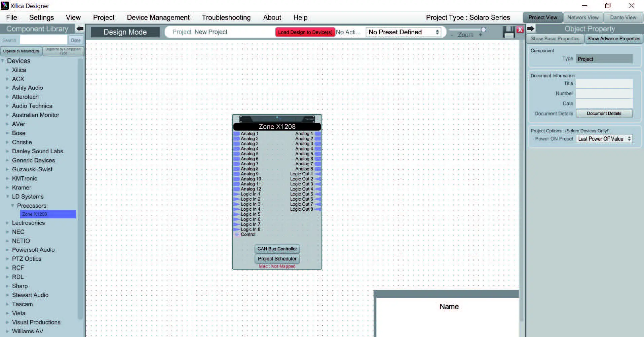Expand the Powersoft Audio node

[7, 250]
